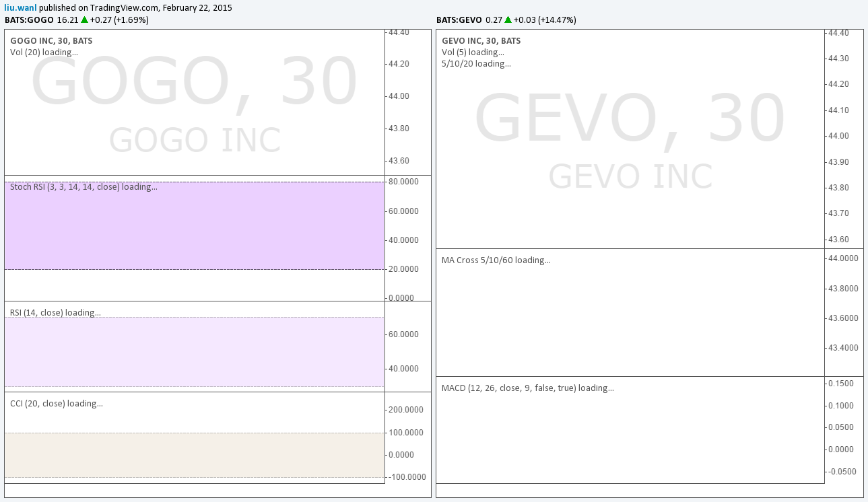The image size is (868, 502).
Task: Click 0.1500 on the MACD axis
Action: pos(841,384)
